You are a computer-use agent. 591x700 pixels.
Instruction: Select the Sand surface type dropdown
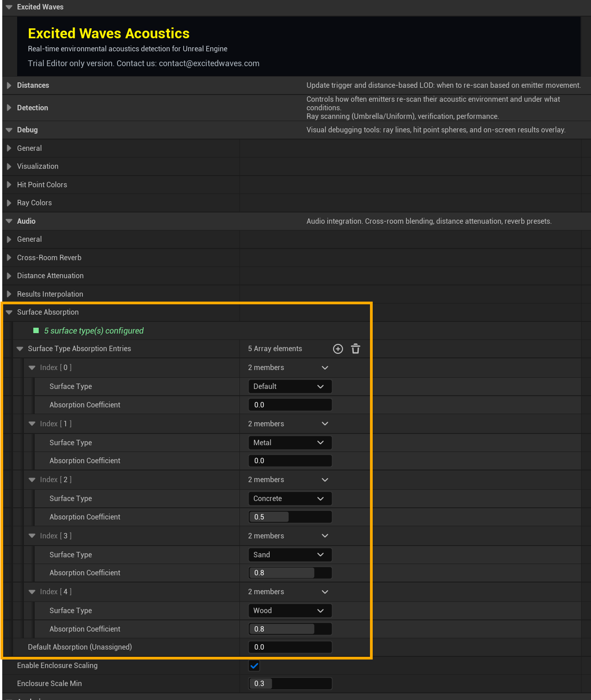click(x=289, y=555)
